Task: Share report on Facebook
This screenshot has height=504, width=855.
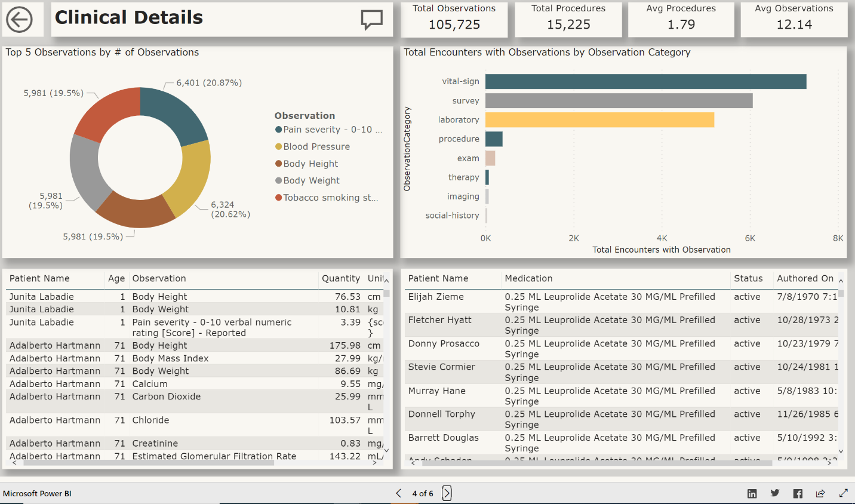Action: pos(798,493)
